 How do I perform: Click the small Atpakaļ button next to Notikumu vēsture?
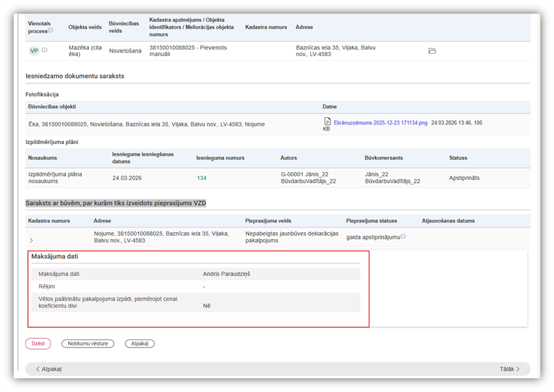pyautogui.click(x=139, y=344)
